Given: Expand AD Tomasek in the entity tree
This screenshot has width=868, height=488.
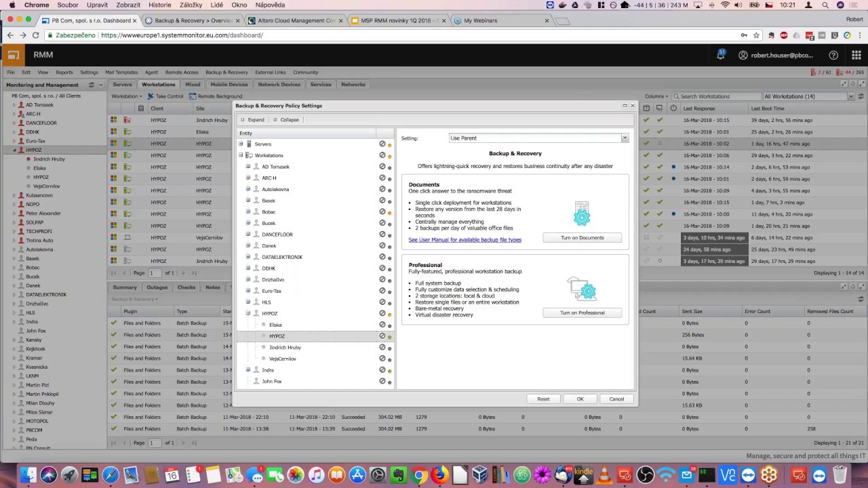Looking at the screenshot, I should point(248,167).
